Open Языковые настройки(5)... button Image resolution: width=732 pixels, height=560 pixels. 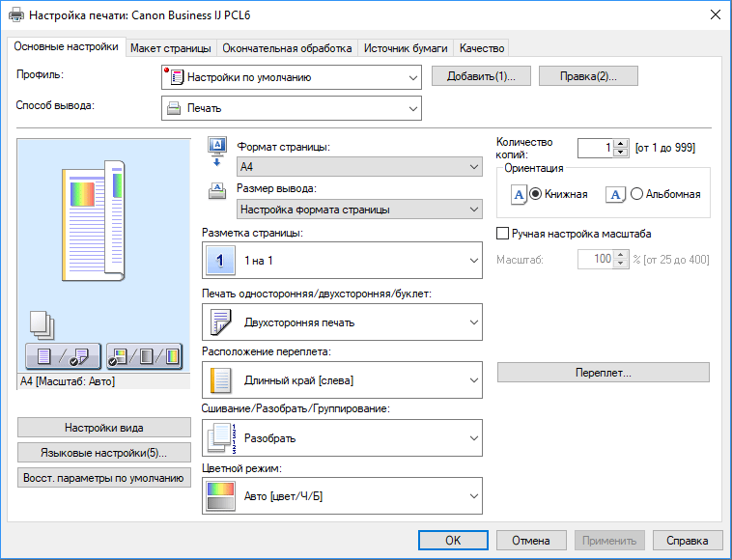[104, 453]
